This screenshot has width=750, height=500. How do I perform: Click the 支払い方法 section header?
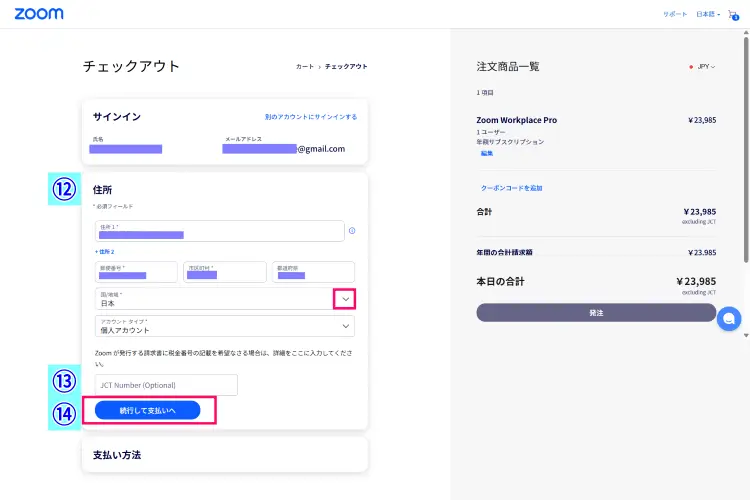pos(117,455)
